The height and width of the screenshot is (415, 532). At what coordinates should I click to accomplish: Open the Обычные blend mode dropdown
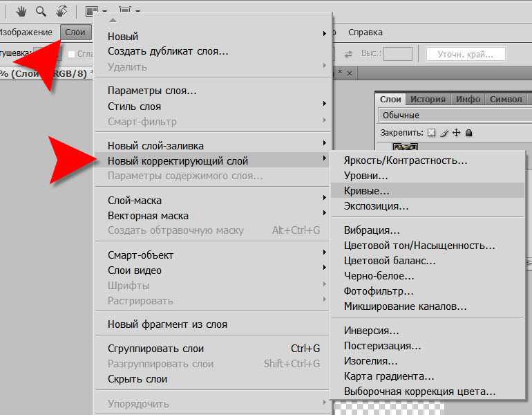click(x=455, y=115)
